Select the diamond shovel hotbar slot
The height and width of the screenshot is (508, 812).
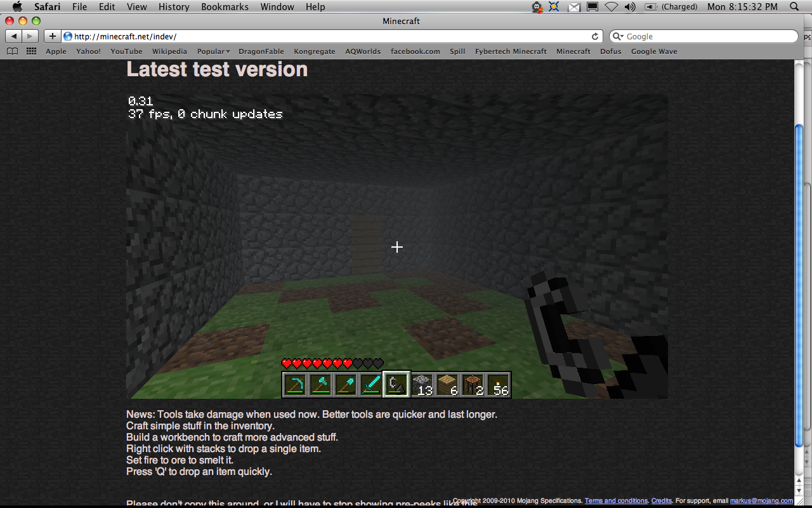pyautogui.click(x=346, y=385)
